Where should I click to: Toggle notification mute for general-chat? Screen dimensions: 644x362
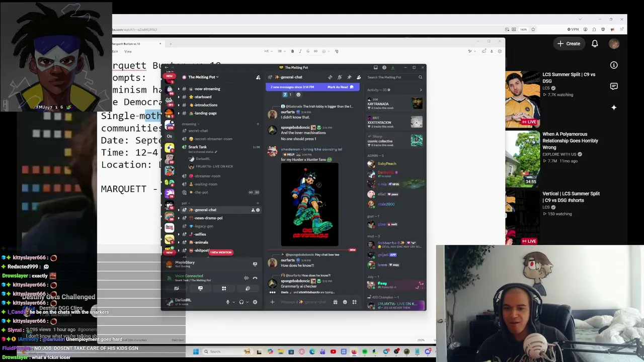(x=340, y=77)
